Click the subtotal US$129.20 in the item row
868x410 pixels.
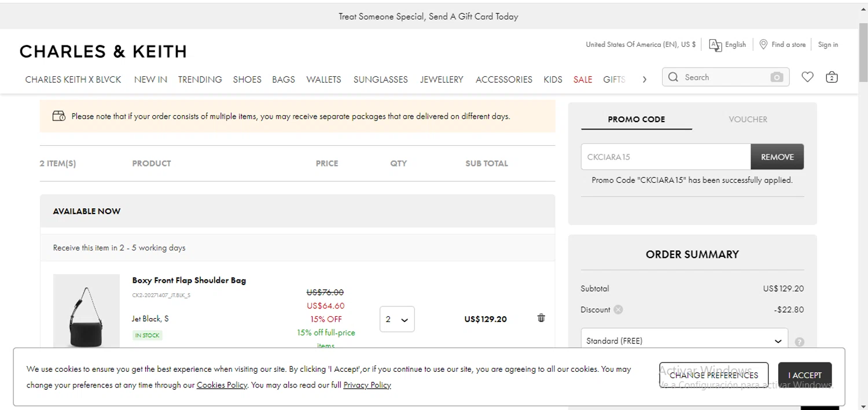(485, 319)
